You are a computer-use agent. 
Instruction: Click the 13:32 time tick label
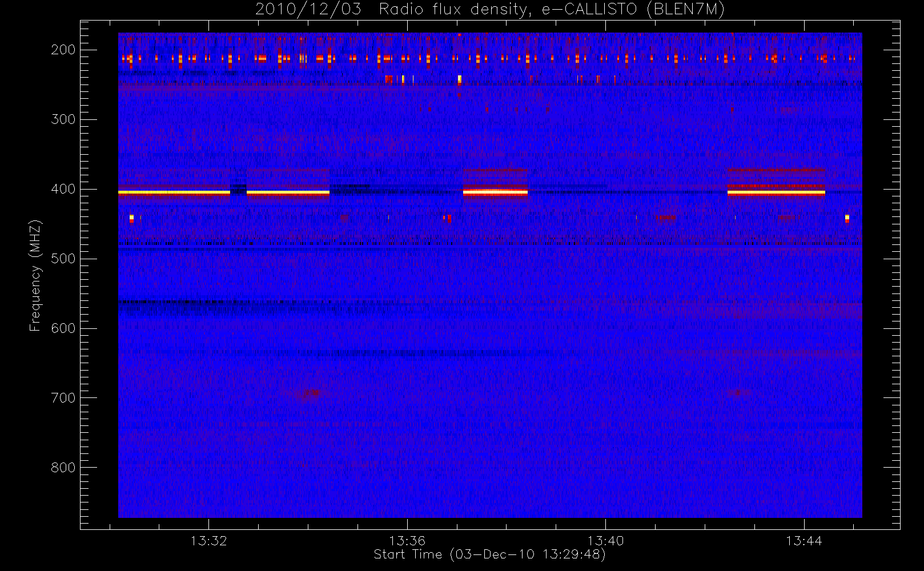pyautogui.click(x=209, y=540)
